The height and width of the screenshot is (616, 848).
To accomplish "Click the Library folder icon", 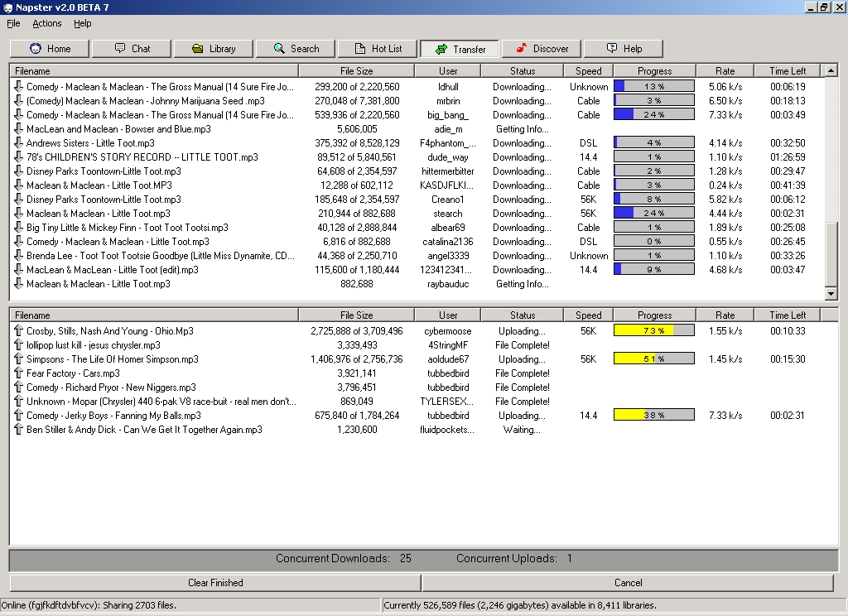I will (x=198, y=49).
